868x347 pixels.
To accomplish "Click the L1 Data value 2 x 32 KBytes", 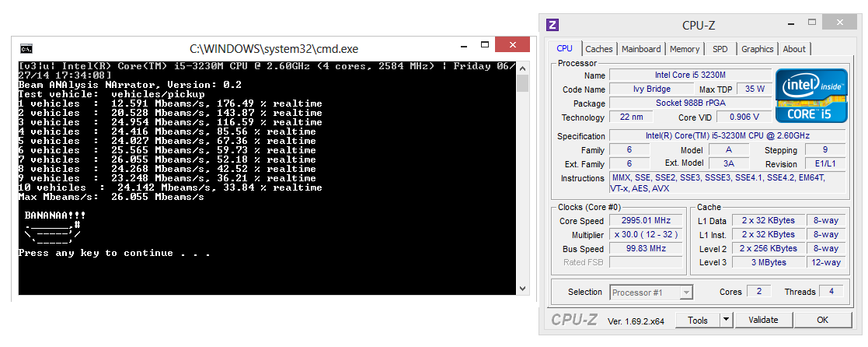I will point(767,221).
